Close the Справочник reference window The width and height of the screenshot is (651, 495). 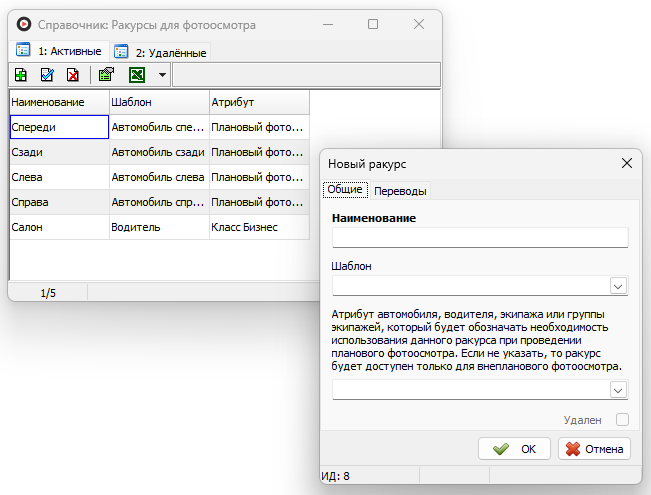pyautogui.click(x=419, y=24)
